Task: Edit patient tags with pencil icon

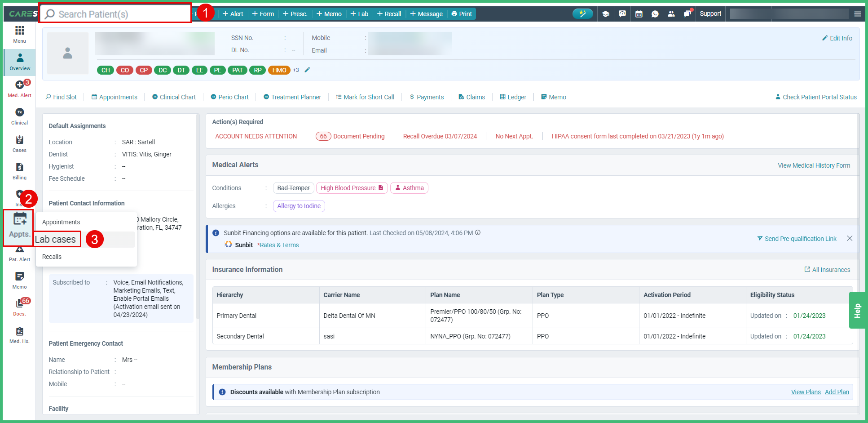Action: coord(307,70)
